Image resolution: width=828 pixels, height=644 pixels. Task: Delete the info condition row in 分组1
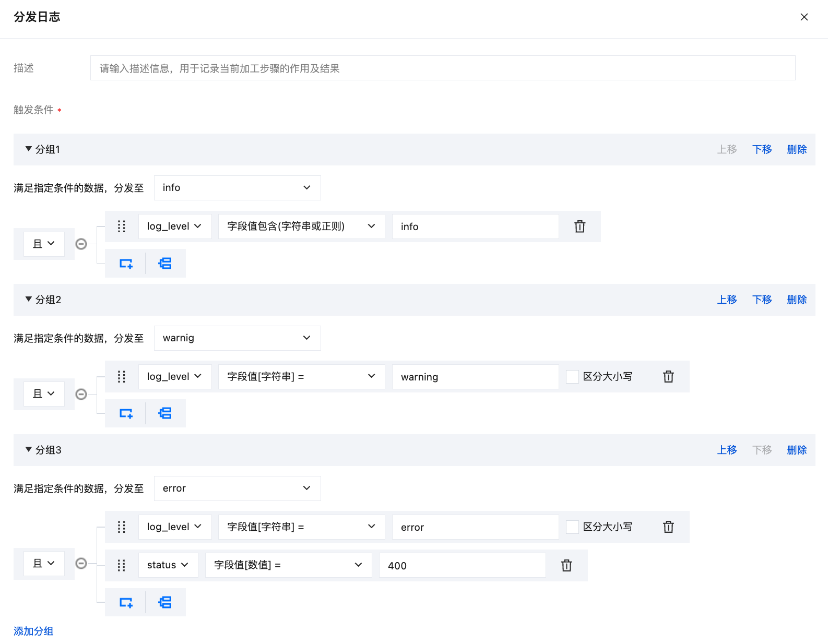coord(579,226)
